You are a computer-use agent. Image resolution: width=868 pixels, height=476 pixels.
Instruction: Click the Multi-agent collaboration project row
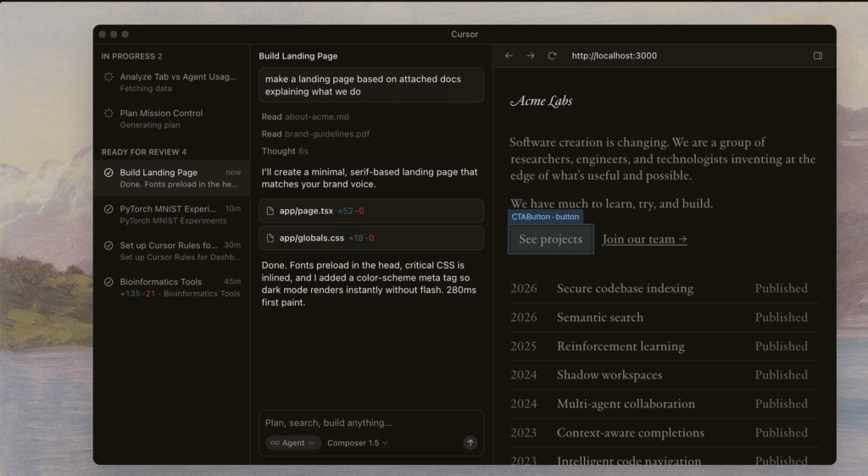[665, 403]
